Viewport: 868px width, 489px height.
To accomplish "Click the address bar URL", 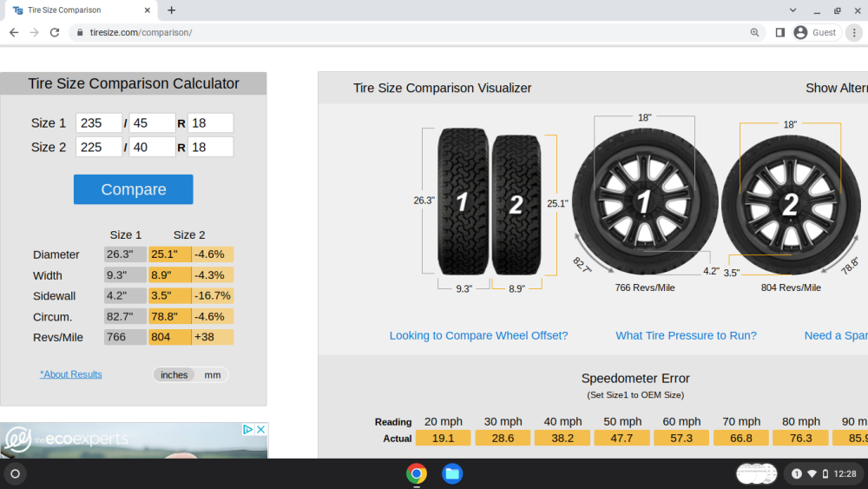I will 141,33.
